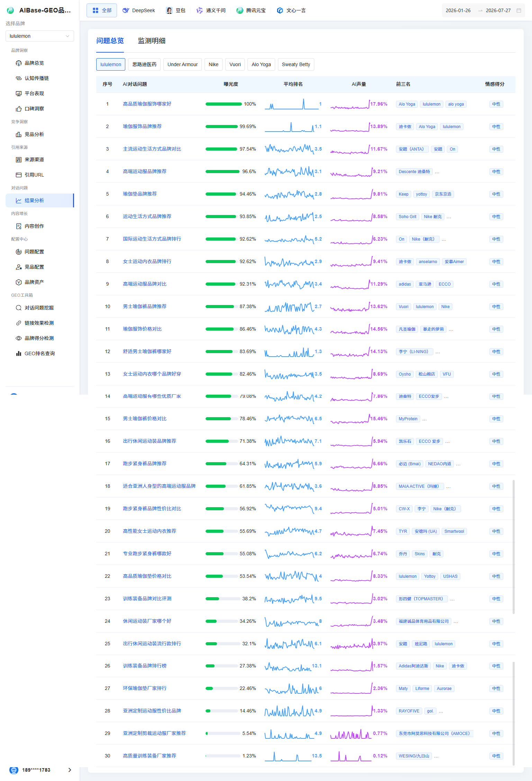Open 竞品分析 chart icon
This screenshot has width=532, height=781.
coord(19,134)
